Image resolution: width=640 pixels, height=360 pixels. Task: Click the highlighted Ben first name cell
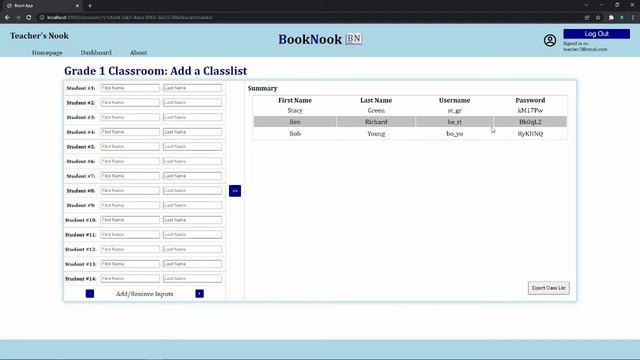click(x=295, y=122)
